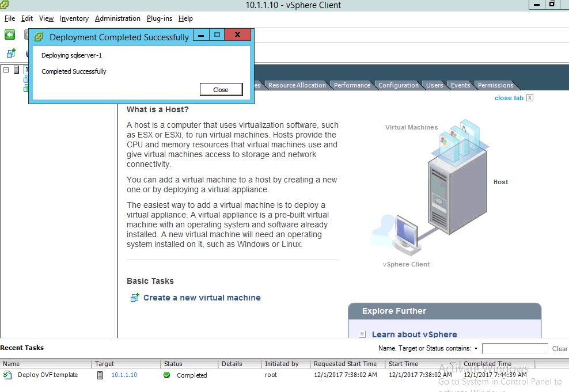Click the green Completed status checkmark
The image size is (569, 392).
click(167, 375)
